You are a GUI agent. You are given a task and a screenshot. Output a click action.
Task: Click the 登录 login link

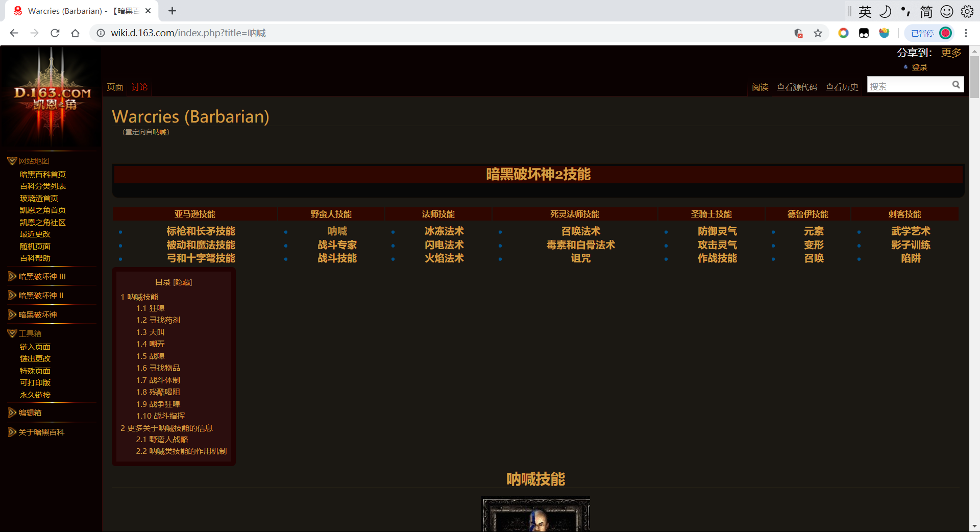(x=919, y=67)
